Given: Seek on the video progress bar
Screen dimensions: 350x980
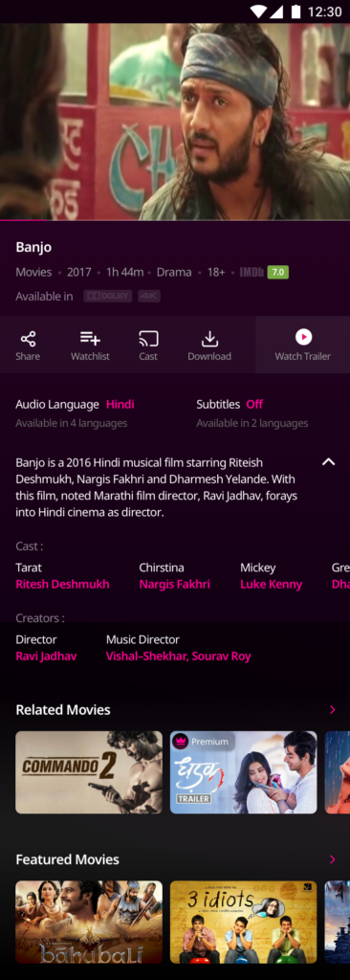Looking at the screenshot, I should point(175,220).
